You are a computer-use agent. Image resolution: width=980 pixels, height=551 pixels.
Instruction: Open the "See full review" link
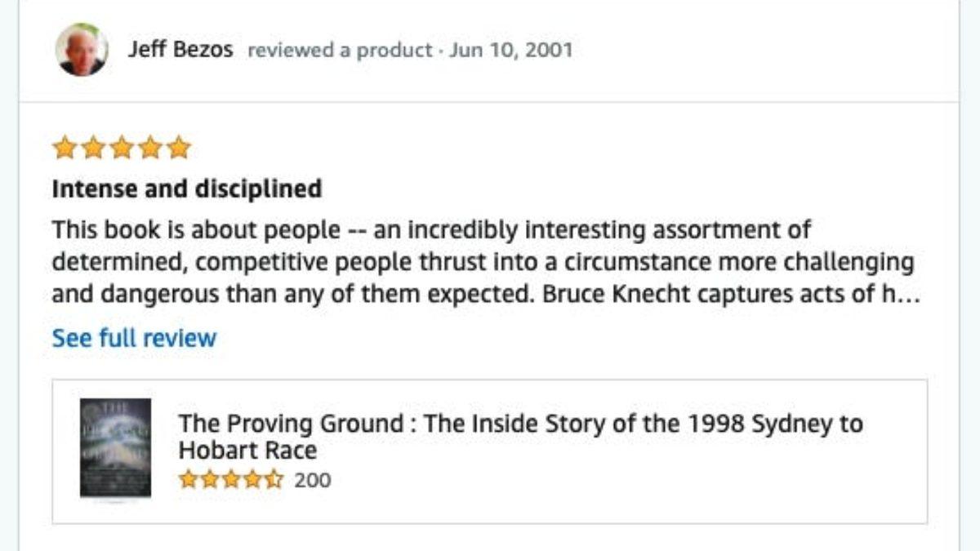click(x=134, y=338)
